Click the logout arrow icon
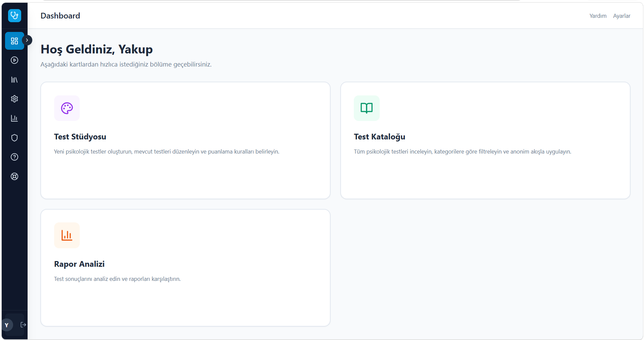Viewport: 644px width, 340px height. [x=23, y=325]
